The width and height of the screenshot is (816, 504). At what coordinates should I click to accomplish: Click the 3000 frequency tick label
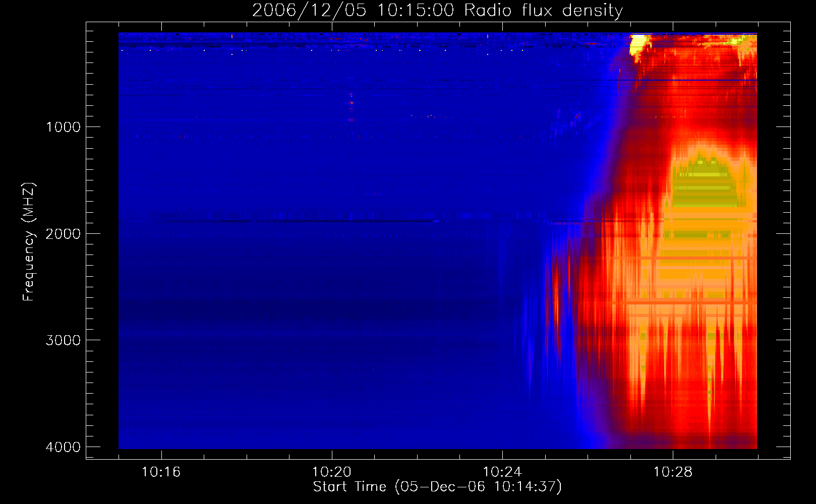click(x=63, y=340)
